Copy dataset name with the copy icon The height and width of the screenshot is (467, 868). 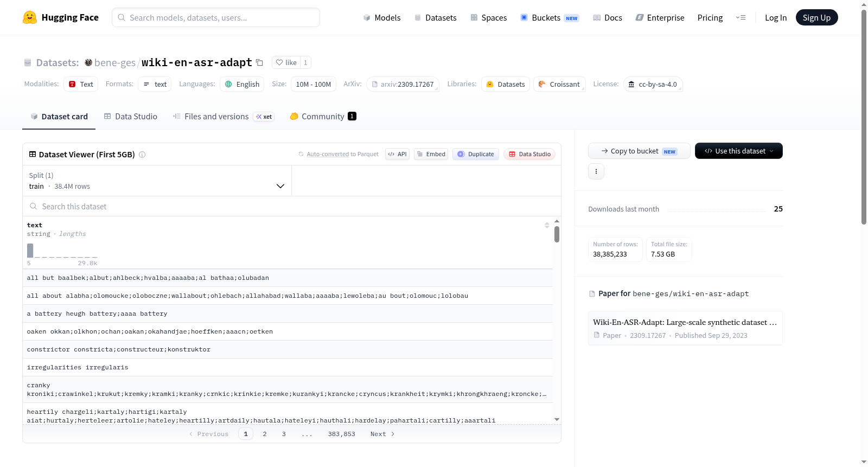click(259, 63)
